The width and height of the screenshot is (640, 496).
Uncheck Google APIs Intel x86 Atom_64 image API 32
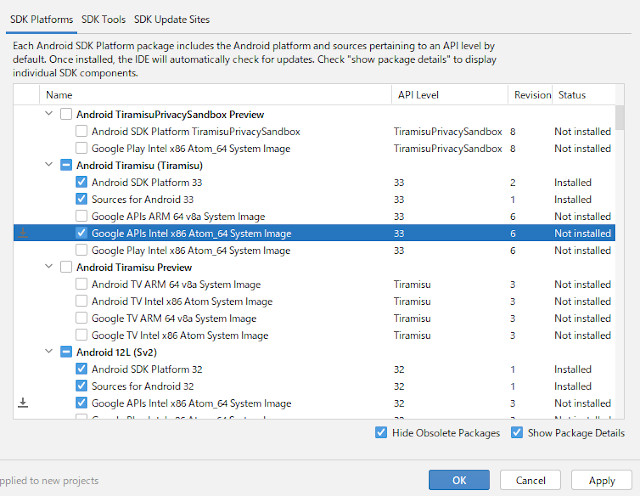pyautogui.click(x=81, y=403)
